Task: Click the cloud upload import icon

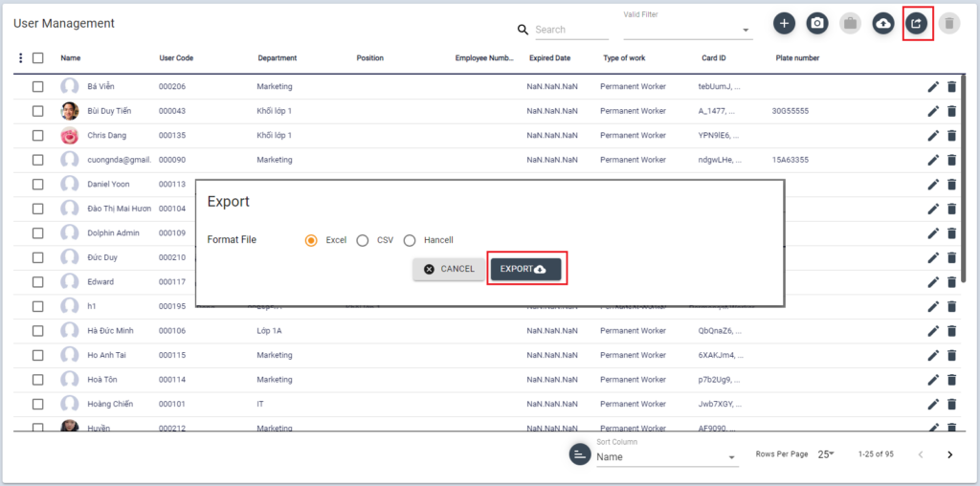Action: tap(883, 23)
